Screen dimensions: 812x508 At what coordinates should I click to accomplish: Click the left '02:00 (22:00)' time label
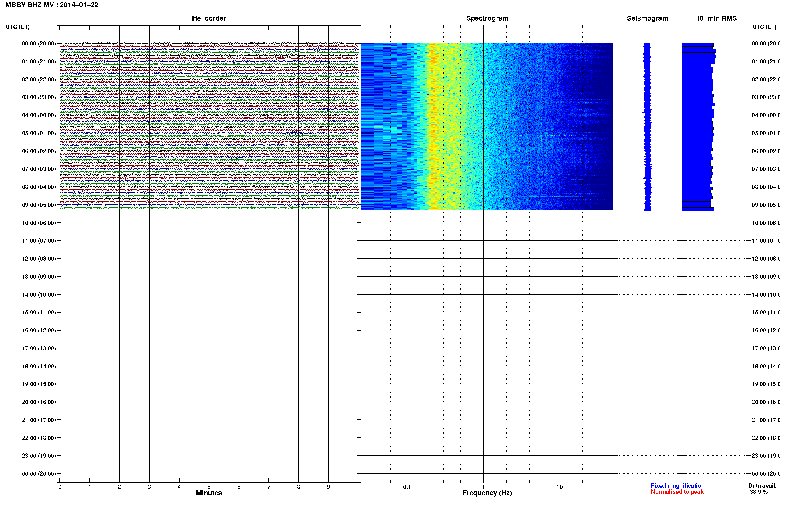coord(39,80)
